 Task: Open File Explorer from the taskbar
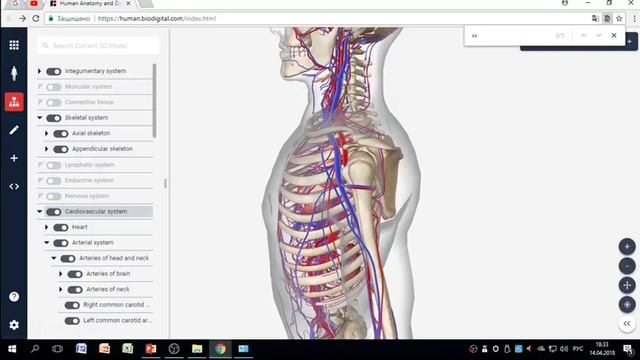pyautogui.click(x=197, y=349)
